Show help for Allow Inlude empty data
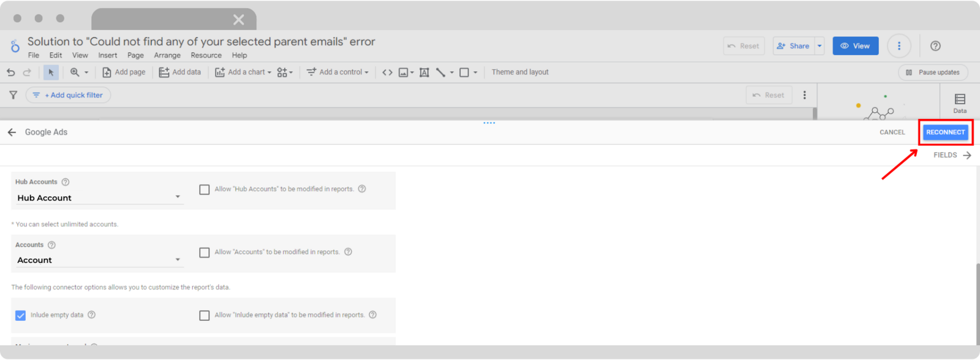This screenshot has width=980, height=360. (x=372, y=315)
